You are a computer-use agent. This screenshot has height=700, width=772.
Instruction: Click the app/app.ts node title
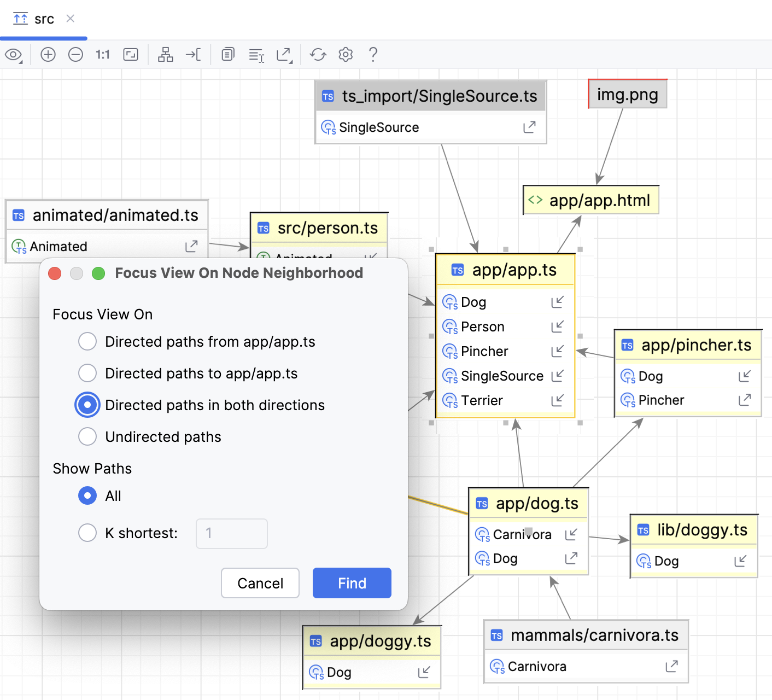pyautogui.click(x=514, y=270)
